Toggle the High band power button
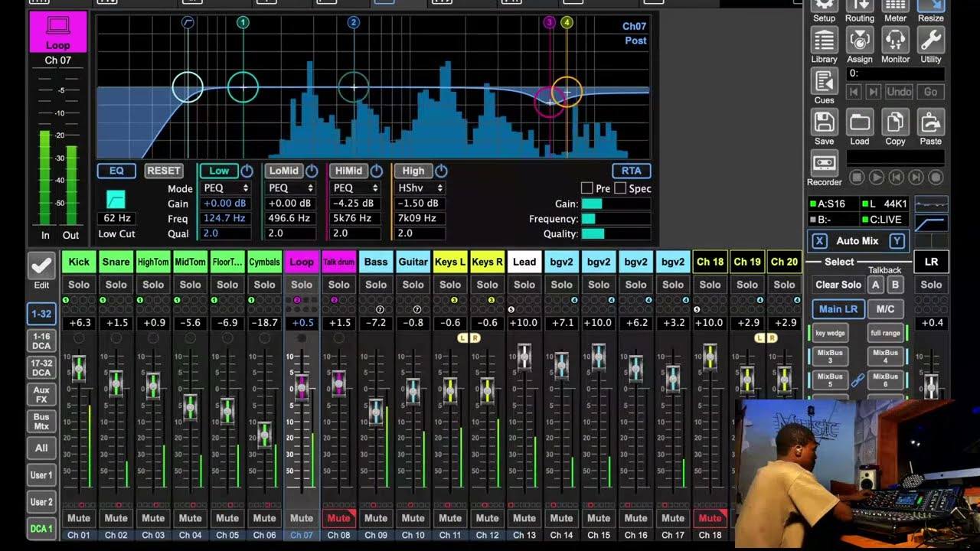The image size is (980, 551). [x=441, y=171]
